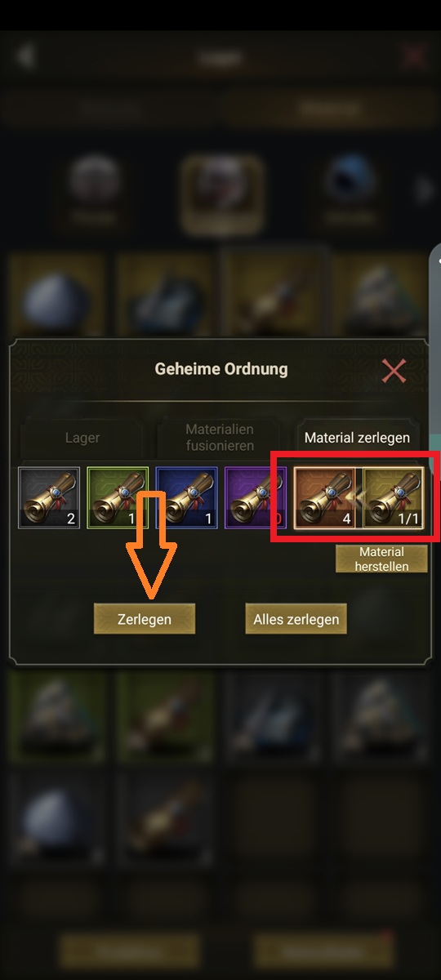Click the Alles zerlegen button
This screenshot has height=980, width=441.
click(x=296, y=619)
